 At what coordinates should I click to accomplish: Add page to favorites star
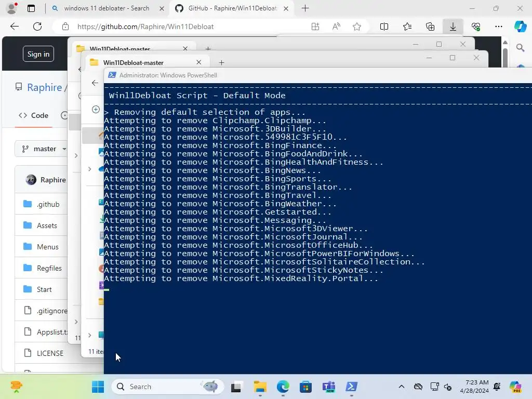(356, 26)
